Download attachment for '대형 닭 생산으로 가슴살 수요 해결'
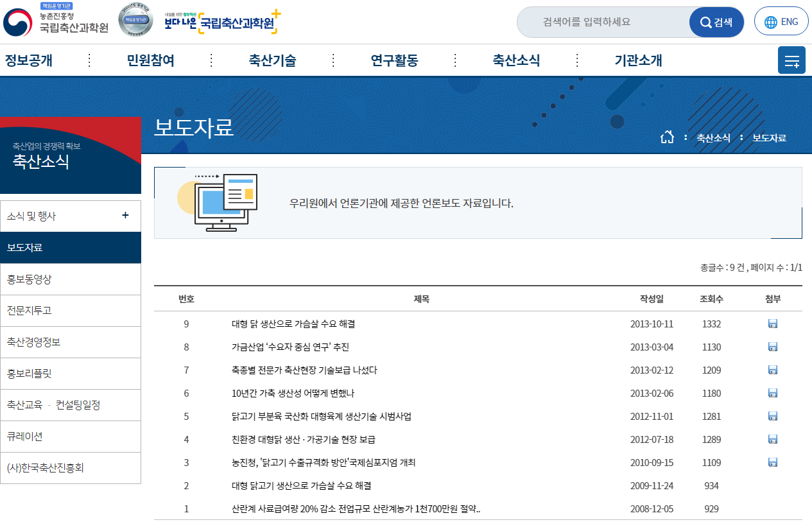The width and height of the screenshot is (812, 529). (x=772, y=324)
